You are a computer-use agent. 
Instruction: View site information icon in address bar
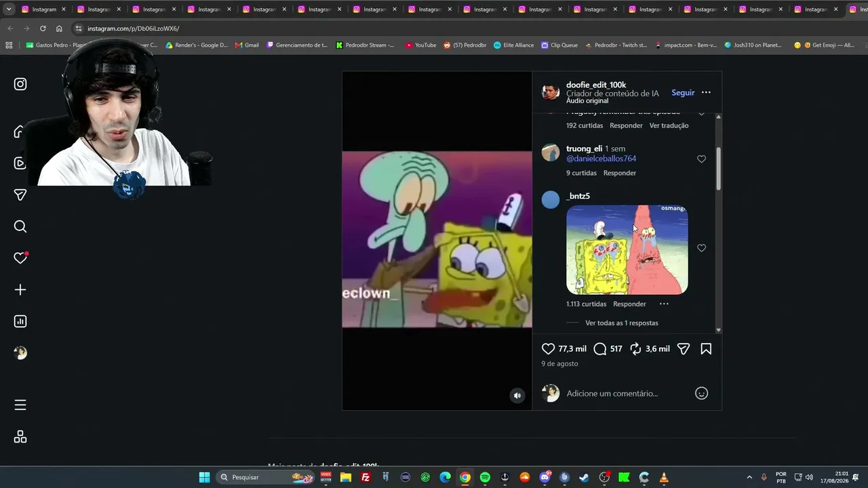(79, 28)
